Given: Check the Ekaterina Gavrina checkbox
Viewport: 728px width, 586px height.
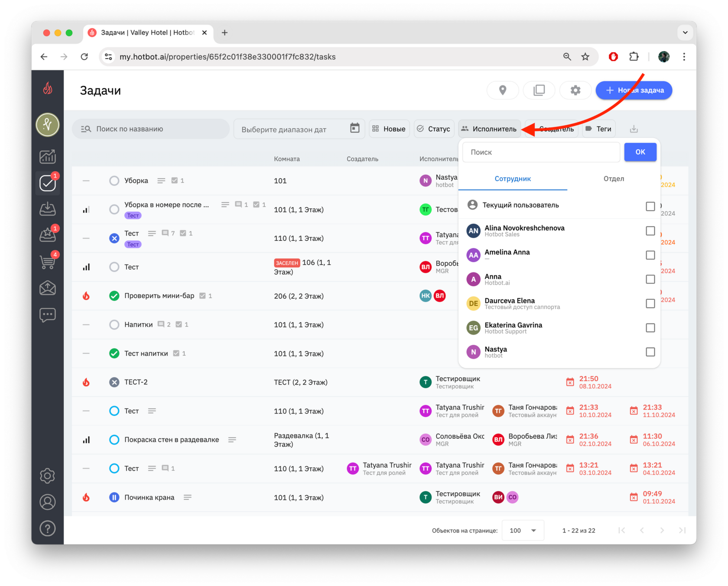Looking at the screenshot, I should 650,328.
